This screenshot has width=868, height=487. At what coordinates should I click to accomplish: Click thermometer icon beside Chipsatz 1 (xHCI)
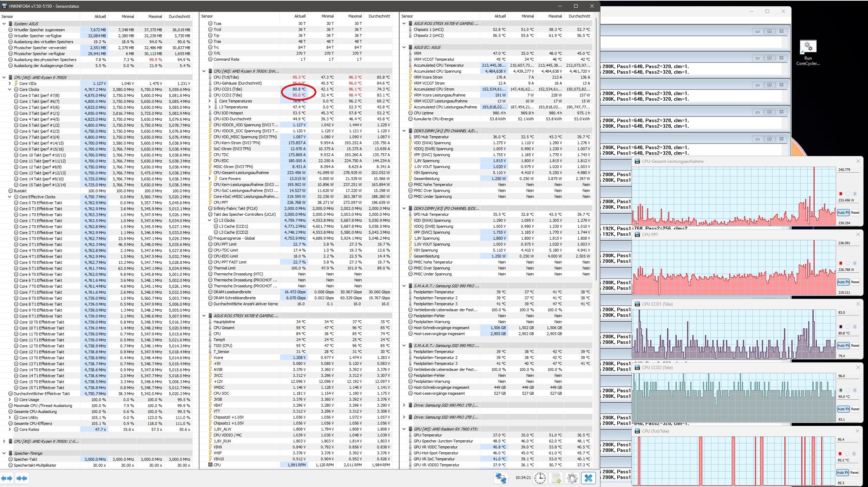pos(410,29)
